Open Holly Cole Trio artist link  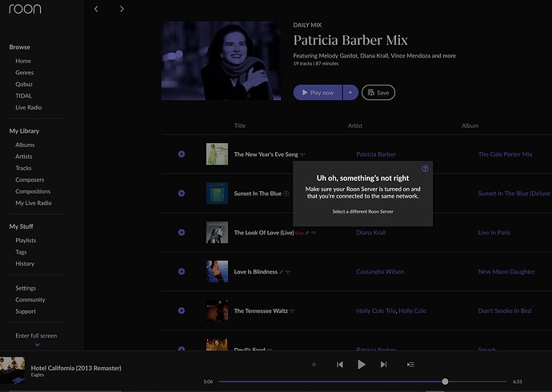pos(376,310)
